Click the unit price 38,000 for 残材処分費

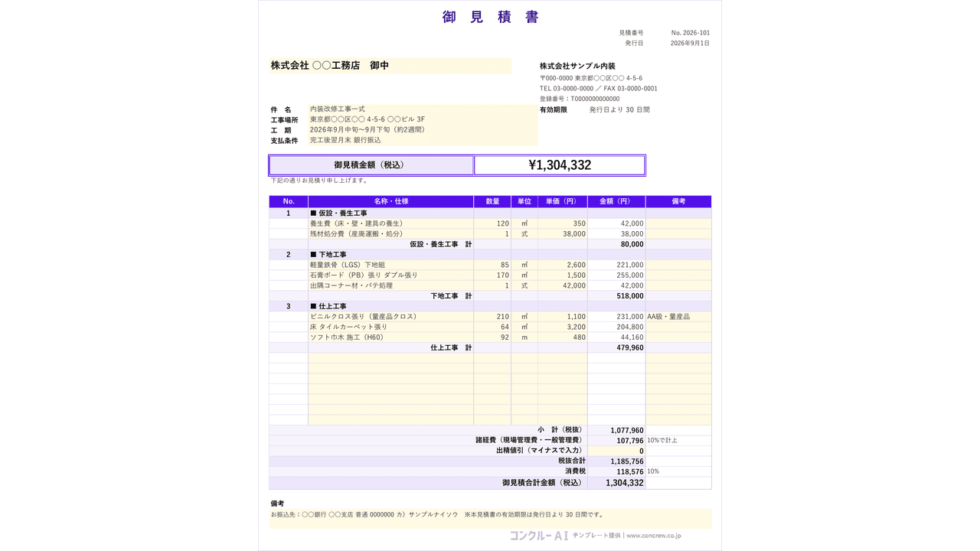coord(563,234)
